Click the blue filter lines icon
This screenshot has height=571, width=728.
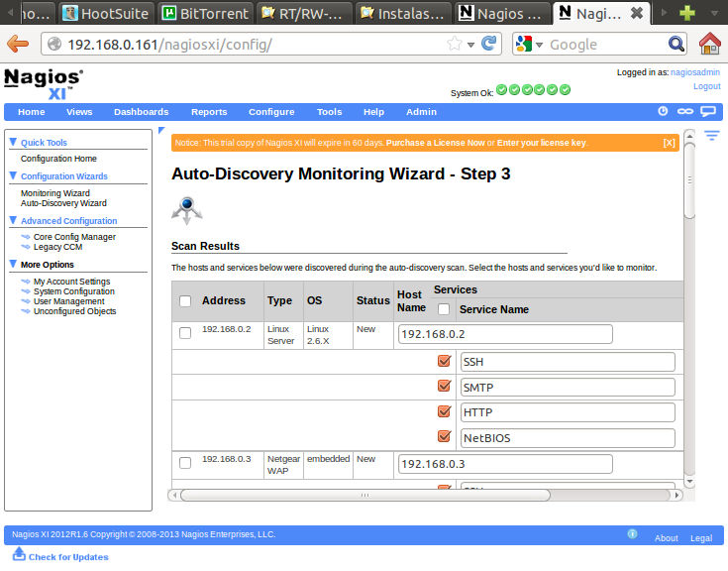coord(711,136)
